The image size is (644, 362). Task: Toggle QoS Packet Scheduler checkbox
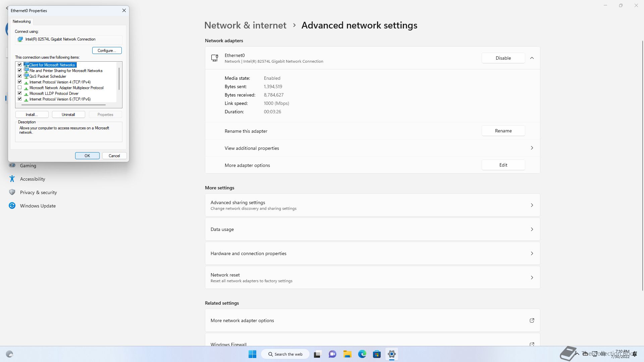coord(20,76)
